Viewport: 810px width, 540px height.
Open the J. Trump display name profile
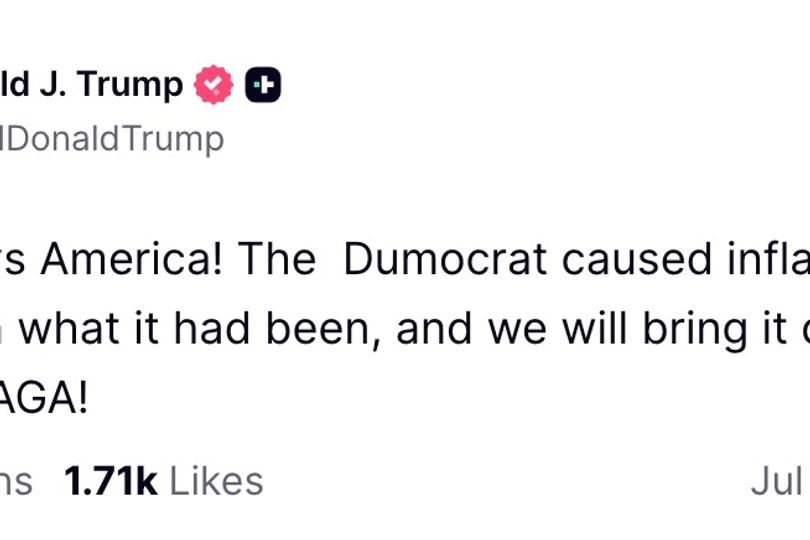91,84
